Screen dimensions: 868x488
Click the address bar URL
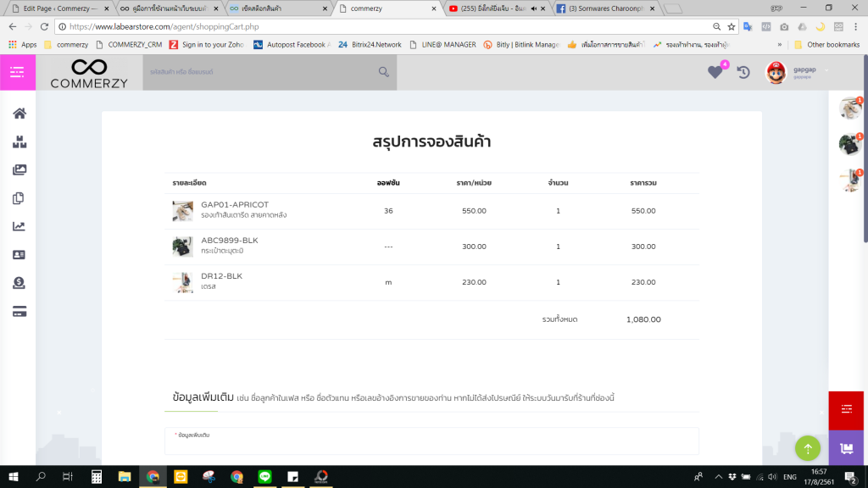pos(164,26)
